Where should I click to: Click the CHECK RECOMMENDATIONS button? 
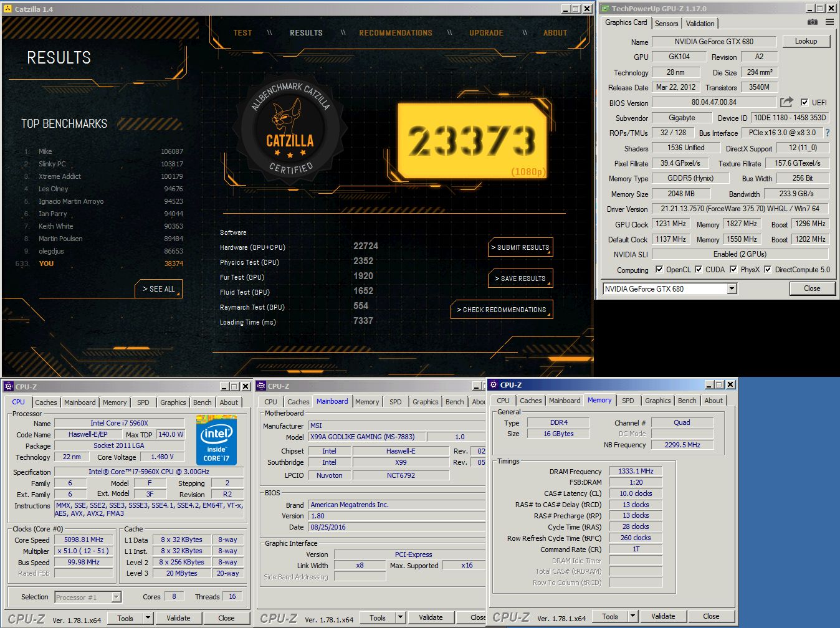coord(501,310)
